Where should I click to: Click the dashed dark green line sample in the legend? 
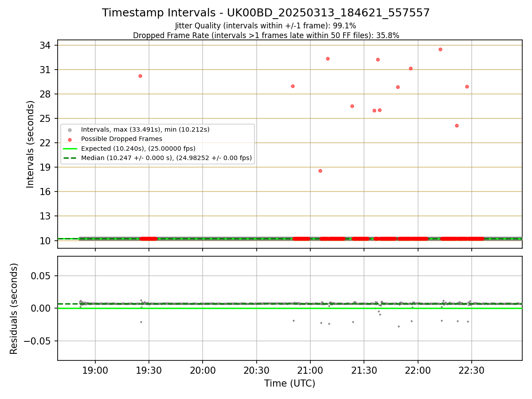click(70, 158)
